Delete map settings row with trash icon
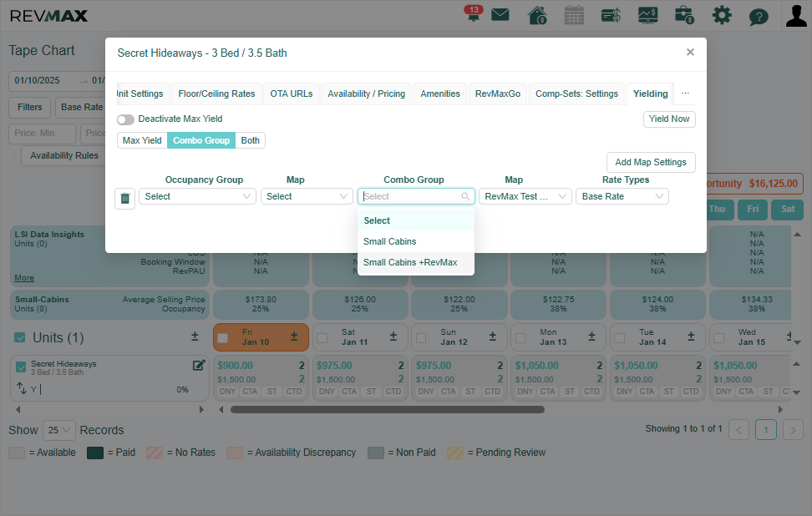812x516 pixels. [124, 198]
